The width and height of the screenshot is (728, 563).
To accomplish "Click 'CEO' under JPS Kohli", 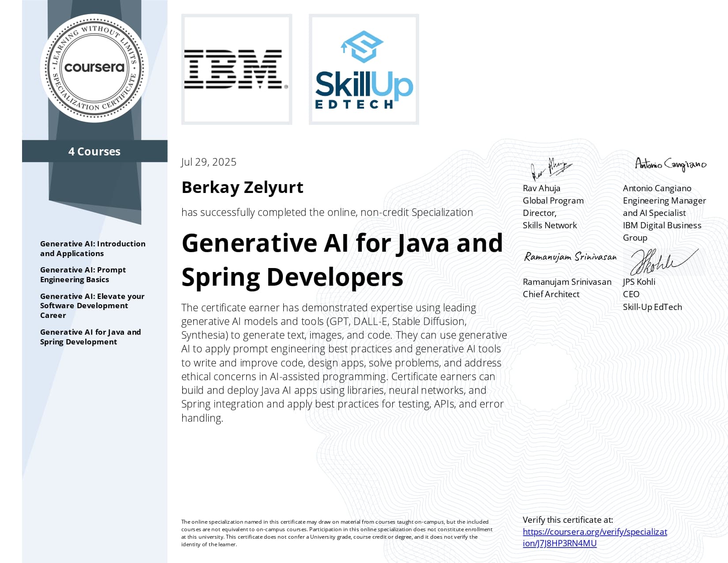I will pyautogui.click(x=631, y=294).
